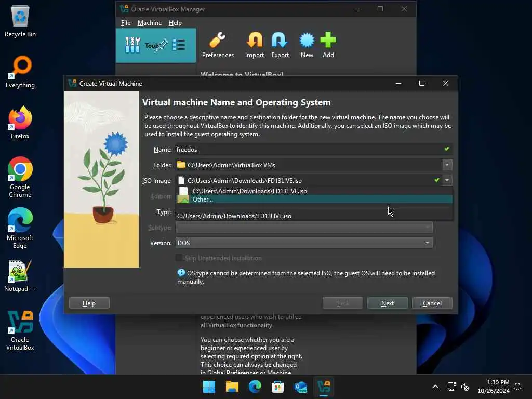Toggle the ISO Image dropdown arrow
This screenshot has width=532, height=399.
pos(447,180)
